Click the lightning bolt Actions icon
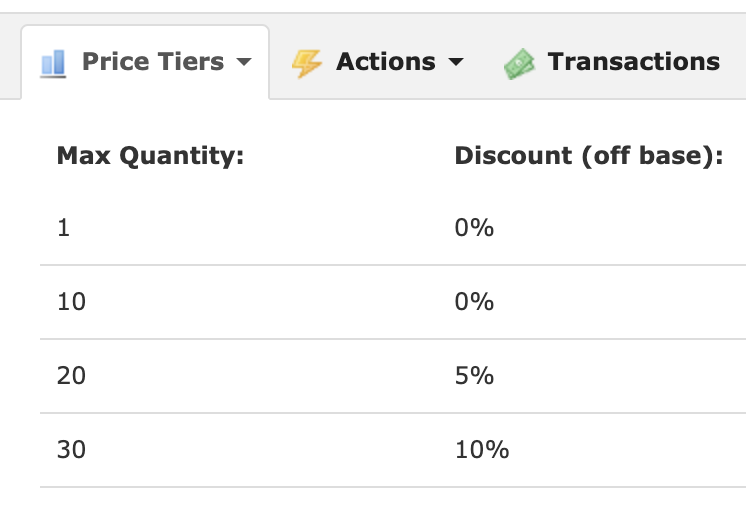Image resolution: width=746 pixels, height=512 pixels. pos(306,63)
